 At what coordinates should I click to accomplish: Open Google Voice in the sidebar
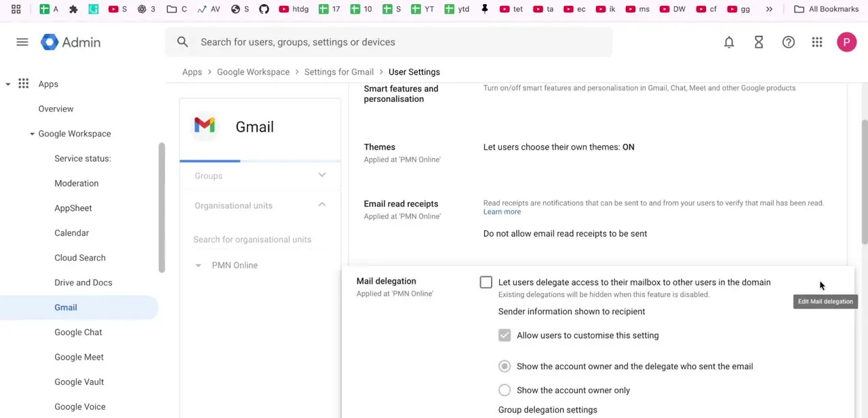pos(80,406)
